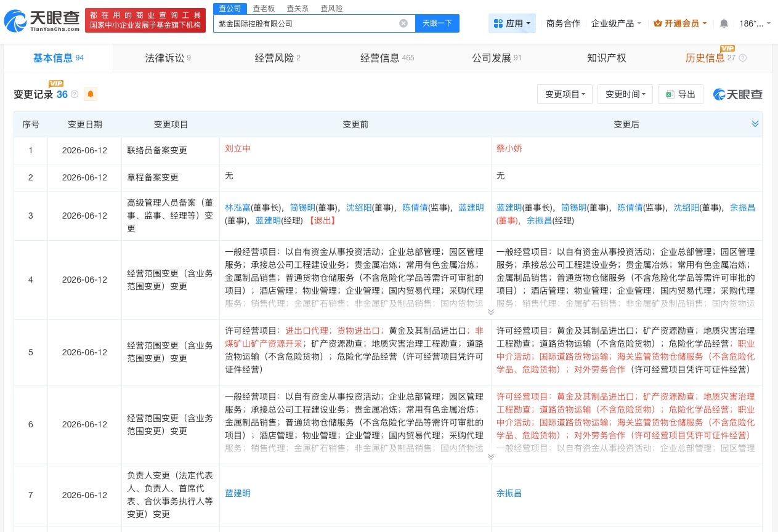The width and height of the screenshot is (778, 532).
Task: Open the 蔡小娇 profile link
Action: [509, 148]
